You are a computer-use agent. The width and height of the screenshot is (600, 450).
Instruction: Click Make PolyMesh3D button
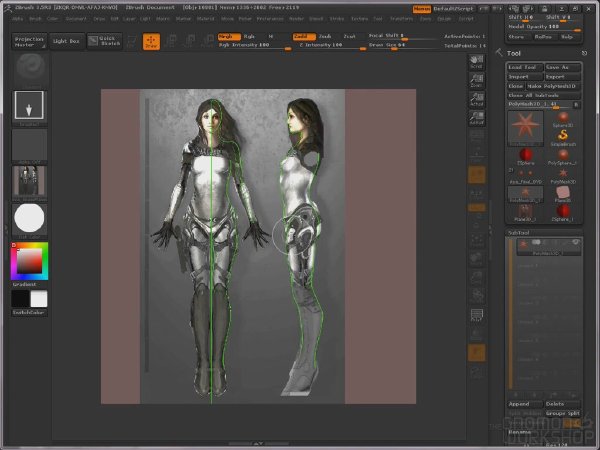pyautogui.click(x=553, y=86)
